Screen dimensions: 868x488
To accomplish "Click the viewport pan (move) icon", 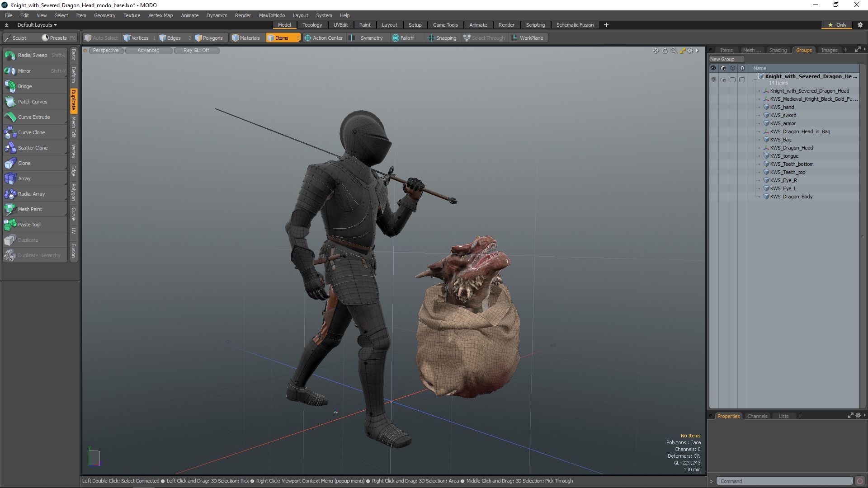I will tap(656, 51).
